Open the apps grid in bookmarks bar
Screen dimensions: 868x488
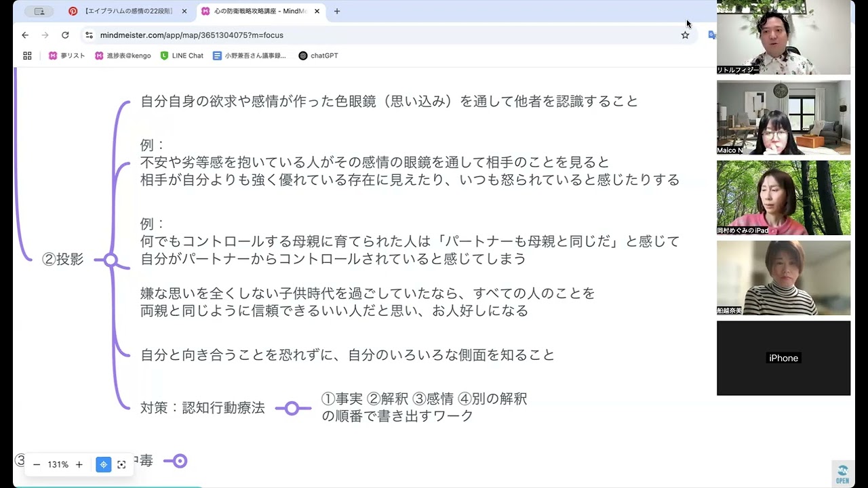pos(27,56)
